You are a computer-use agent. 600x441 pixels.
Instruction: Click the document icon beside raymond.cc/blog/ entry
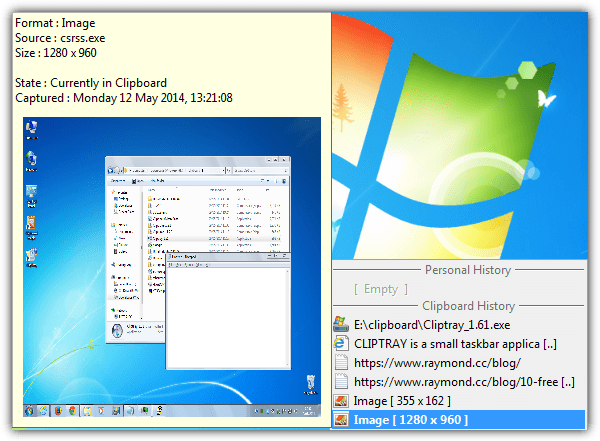(341, 363)
